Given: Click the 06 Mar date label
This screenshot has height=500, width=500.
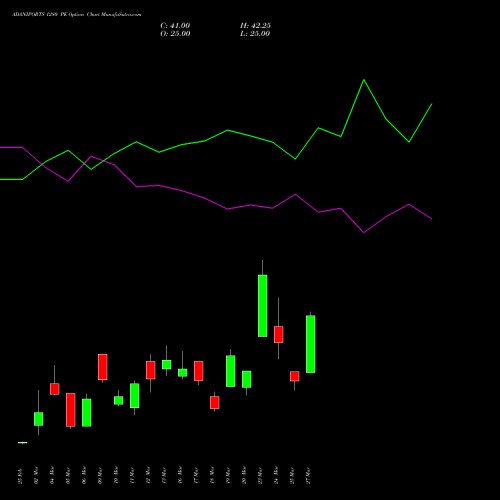Looking at the screenshot, I should (84, 475).
